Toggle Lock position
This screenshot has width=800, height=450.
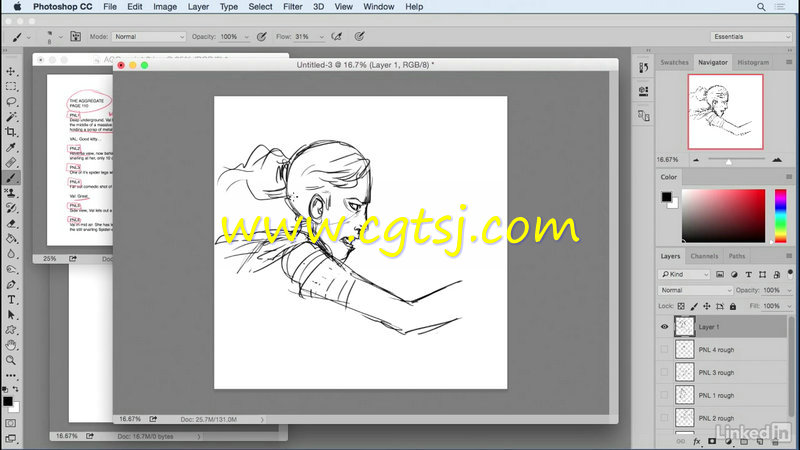(707, 306)
